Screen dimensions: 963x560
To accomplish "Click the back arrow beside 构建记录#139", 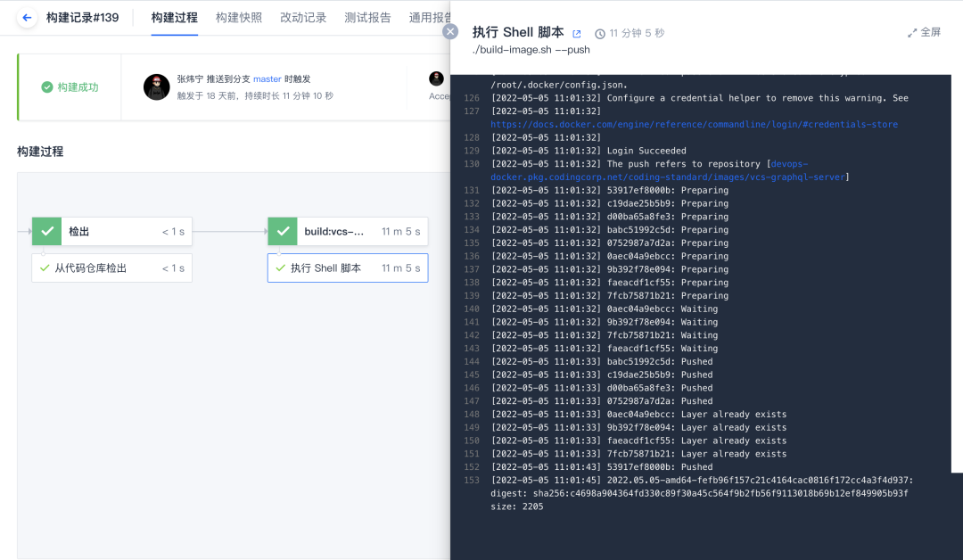I will [x=24, y=15].
